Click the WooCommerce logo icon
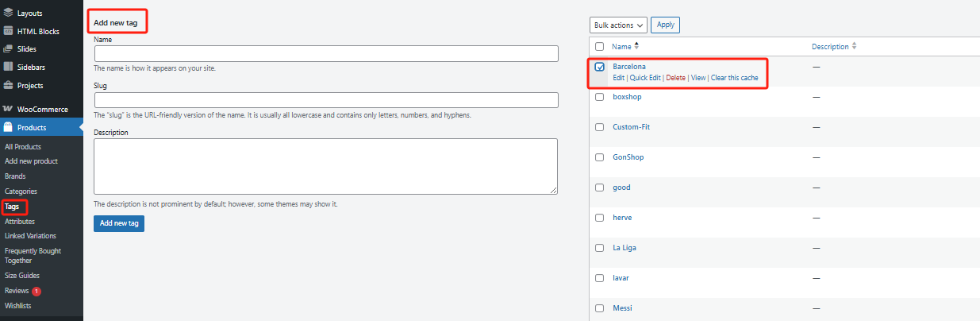This screenshot has height=321, width=980. (8, 110)
